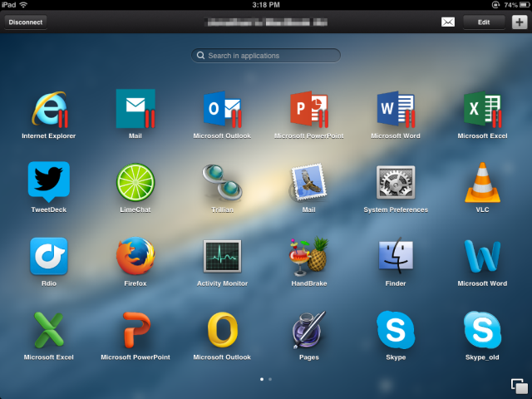The image size is (532, 399).
Task: Launch Pages ink bottle icon
Action: coord(308,330)
